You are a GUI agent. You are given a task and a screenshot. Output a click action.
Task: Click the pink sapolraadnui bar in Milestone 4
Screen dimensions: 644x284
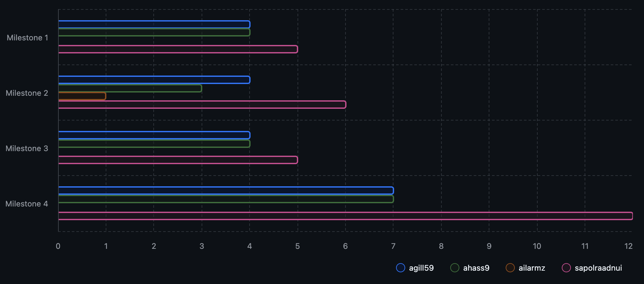(x=345, y=216)
